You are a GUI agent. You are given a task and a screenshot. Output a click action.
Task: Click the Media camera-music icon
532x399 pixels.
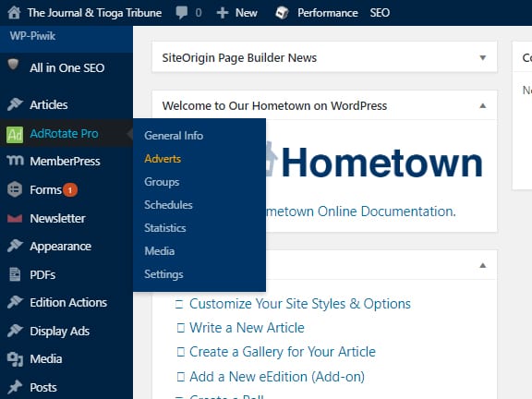click(15, 359)
